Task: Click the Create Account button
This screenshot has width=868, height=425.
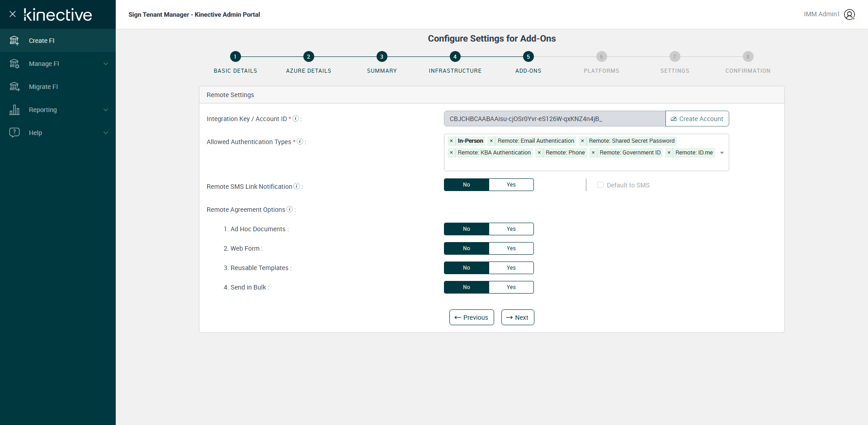Action: coord(697,119)
